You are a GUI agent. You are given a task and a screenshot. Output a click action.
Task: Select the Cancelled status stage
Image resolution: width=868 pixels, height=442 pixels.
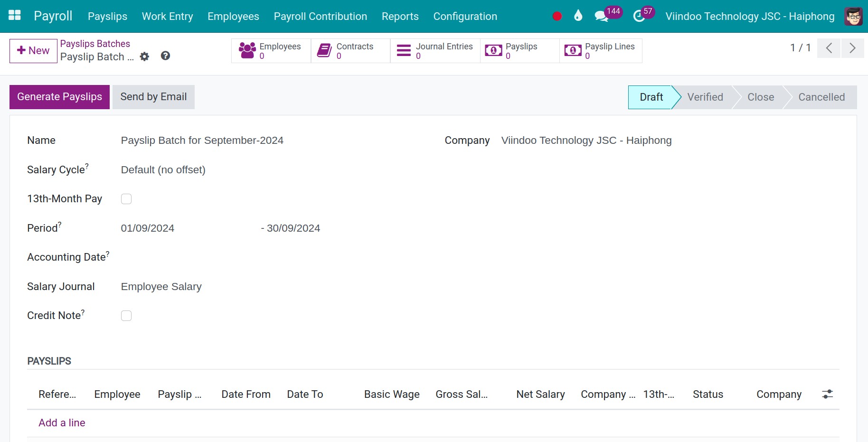[x=821, y=97]
